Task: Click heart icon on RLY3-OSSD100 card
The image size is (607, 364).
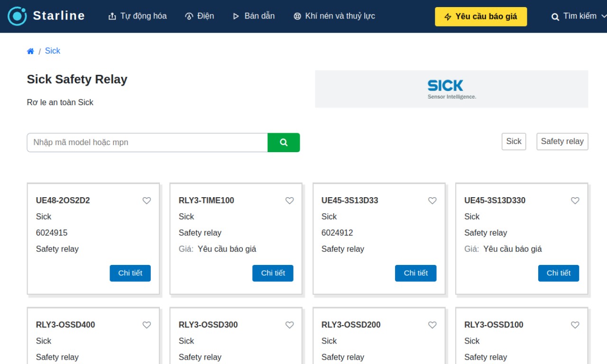Action: tap(575, 325)
